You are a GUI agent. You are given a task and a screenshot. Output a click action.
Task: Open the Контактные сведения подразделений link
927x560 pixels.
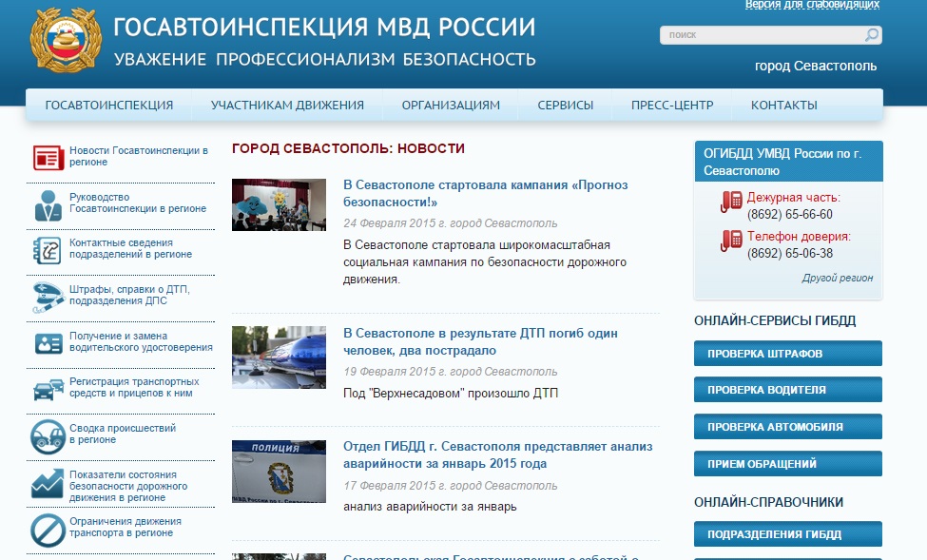[130, 248]
